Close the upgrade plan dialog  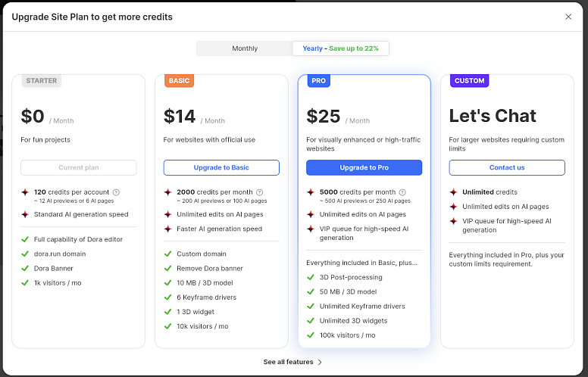coord(568,17)
